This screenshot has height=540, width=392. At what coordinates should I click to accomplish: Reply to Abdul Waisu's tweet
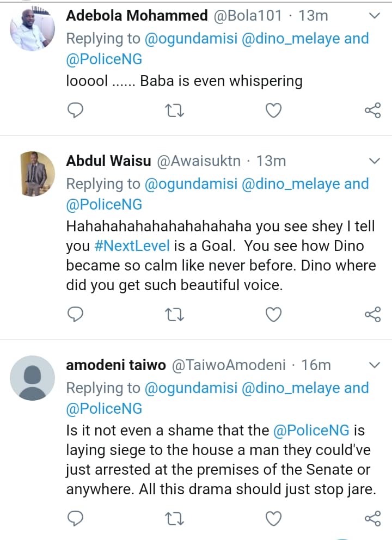76,314
